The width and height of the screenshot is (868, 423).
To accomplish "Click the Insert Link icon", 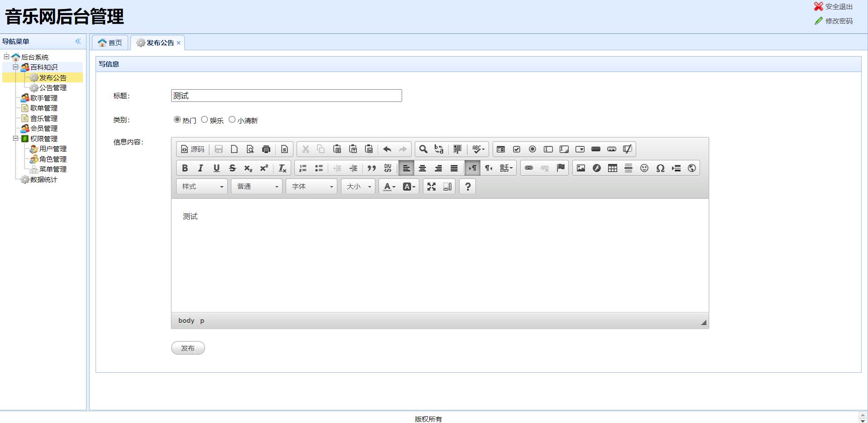I will [x=528, y=168].
